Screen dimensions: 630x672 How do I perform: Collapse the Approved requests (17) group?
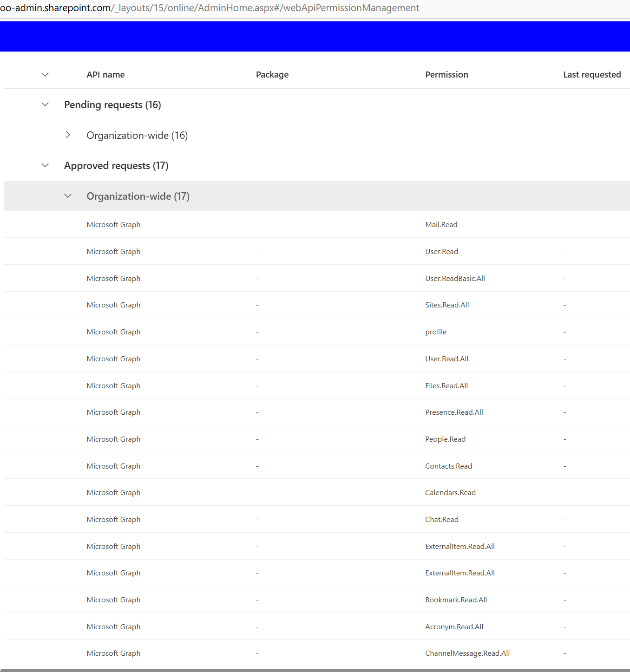click(45, 165)
